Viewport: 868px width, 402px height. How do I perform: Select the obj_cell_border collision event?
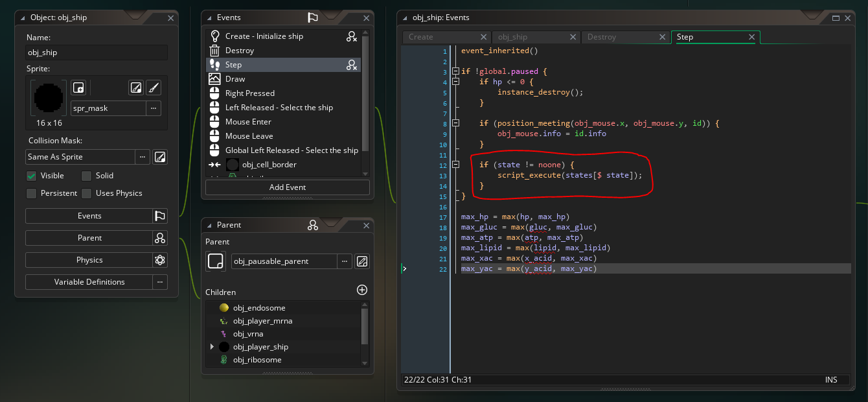(284, 165)
